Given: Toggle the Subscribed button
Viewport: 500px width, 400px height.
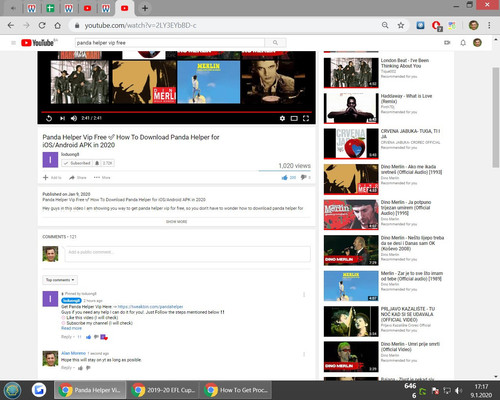Looking at the screenshot, I should point(77,163).
